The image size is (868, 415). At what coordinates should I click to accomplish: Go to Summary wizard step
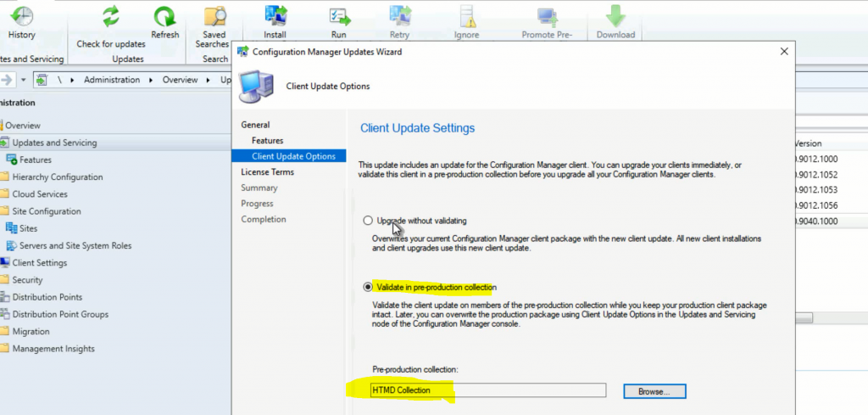259,188
